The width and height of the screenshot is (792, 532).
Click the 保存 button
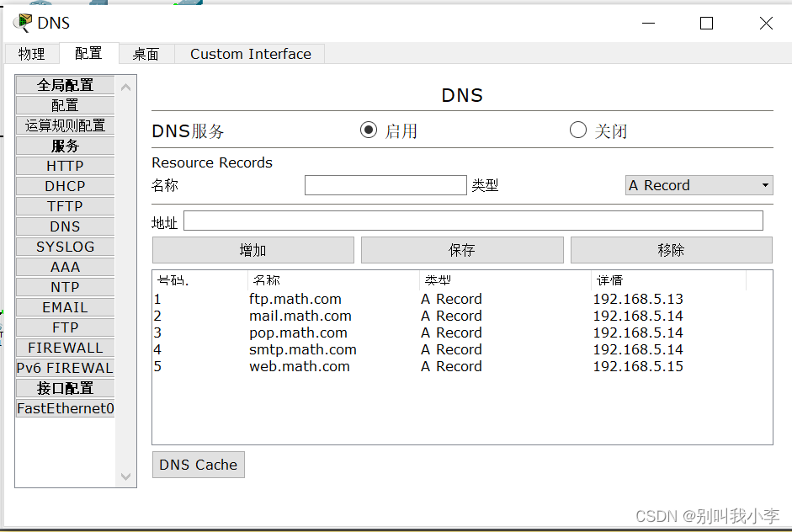tap(462, 250)
